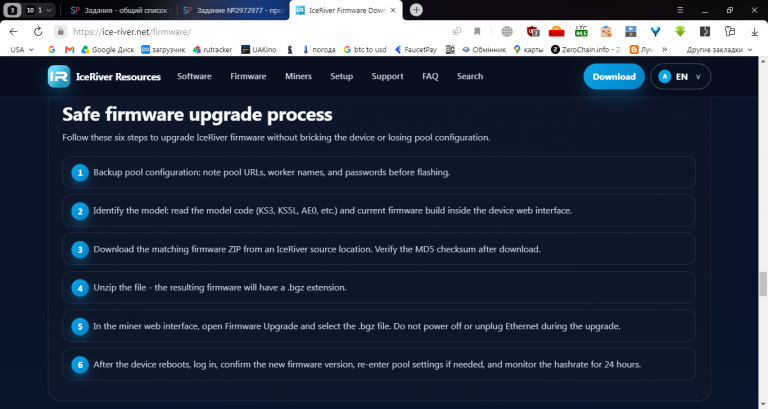Open the ZeroChain.info bookmark
The height and width of the screenshot is (409, 768).
coord(586,49)
